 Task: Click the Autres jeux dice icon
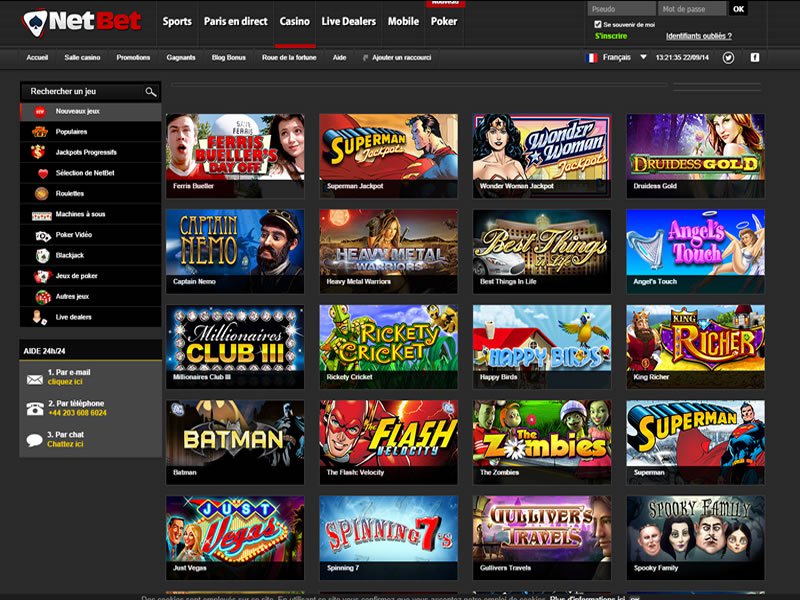tap(43, 297)
